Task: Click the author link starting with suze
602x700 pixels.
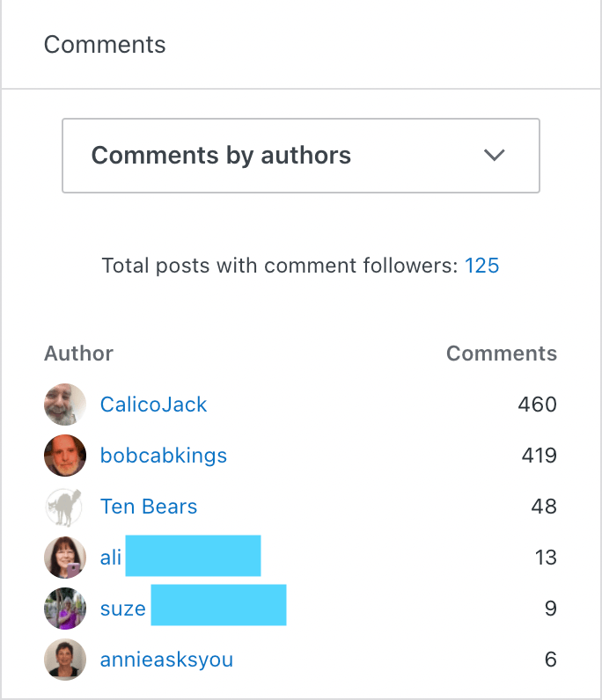Action: [x=122, y=609]
